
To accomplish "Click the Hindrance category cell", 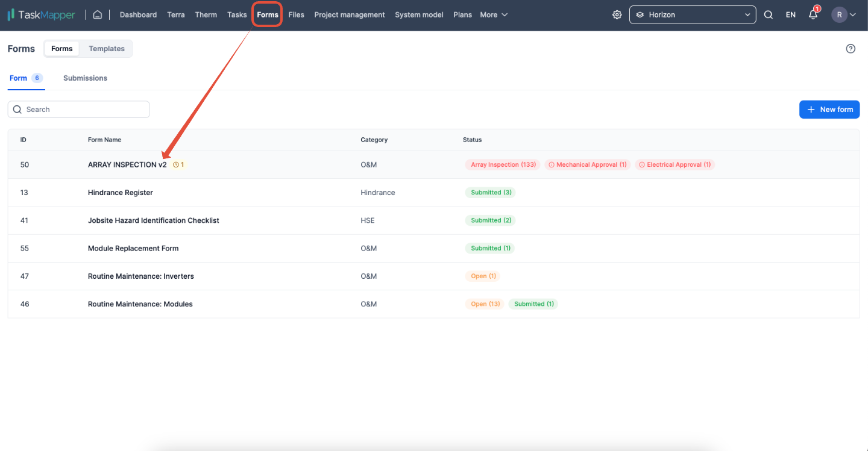I will pyautogui.click(x=378, y=193).
